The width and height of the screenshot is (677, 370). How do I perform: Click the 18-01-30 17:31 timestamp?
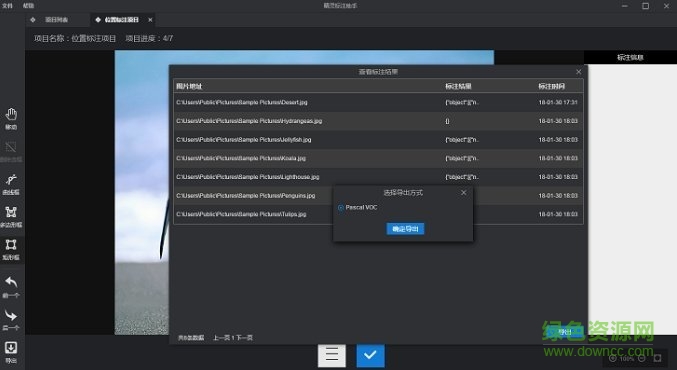point(558,102)
